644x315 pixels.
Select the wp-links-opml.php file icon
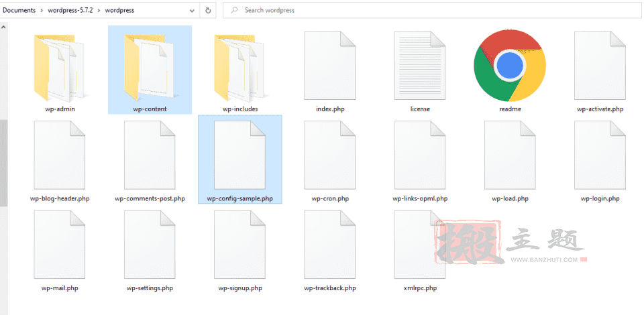pos(420,155)
